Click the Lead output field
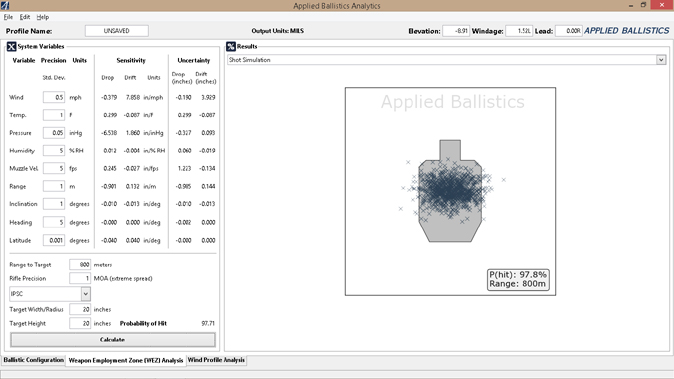This screenshot has width=674, height=379. 569,31
